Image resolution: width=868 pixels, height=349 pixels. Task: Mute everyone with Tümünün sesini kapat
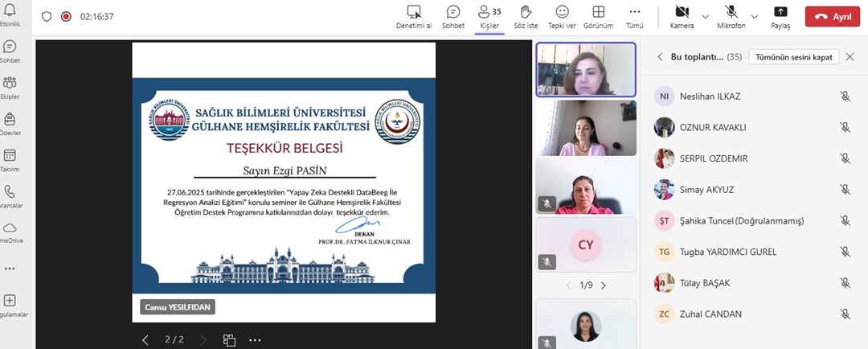coord(794,57)
